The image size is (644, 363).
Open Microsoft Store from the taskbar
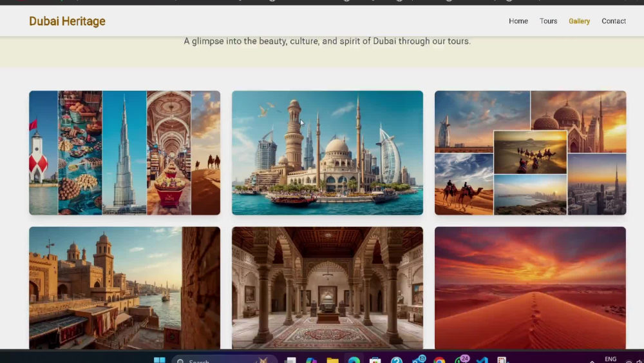click(375, 360)
